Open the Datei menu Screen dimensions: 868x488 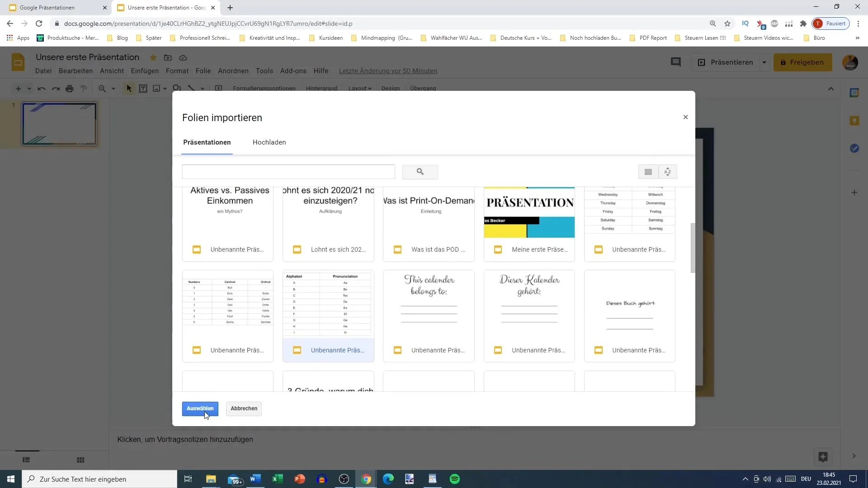(x=43, y=71)
